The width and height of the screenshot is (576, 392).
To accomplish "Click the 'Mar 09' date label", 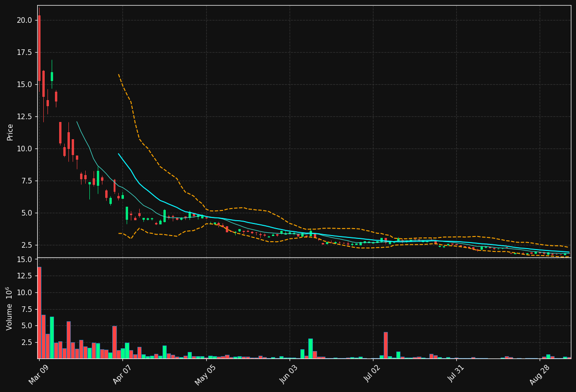I will click(x=39, y=374).
